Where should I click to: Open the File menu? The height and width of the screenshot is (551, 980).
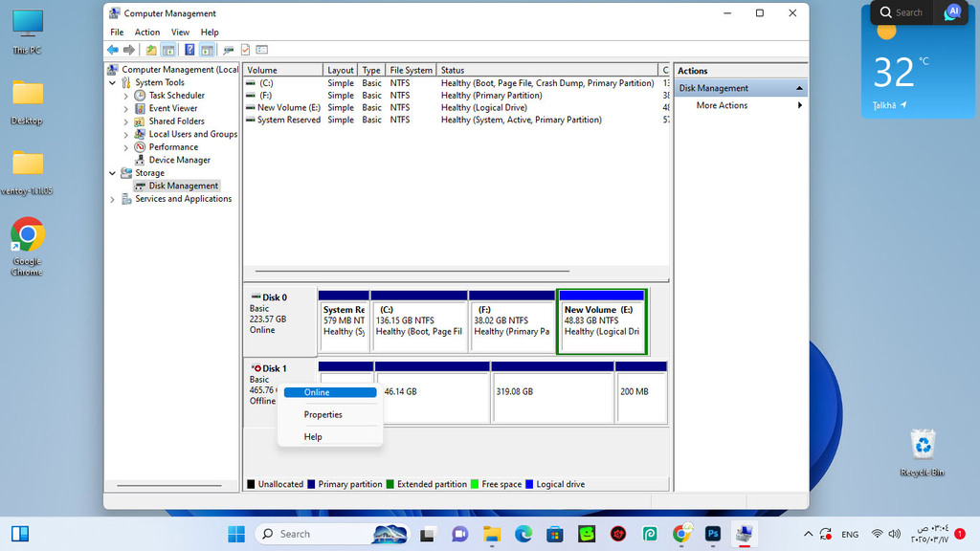117,33
